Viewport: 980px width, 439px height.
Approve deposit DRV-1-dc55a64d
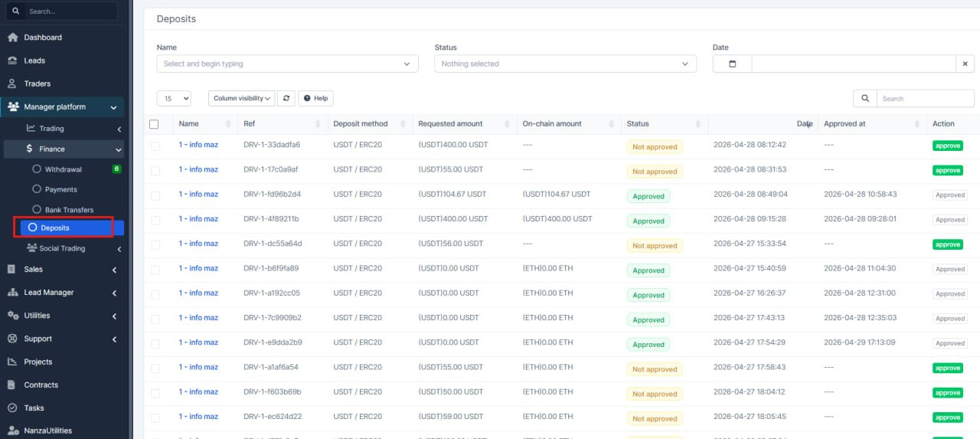point(947,244)
